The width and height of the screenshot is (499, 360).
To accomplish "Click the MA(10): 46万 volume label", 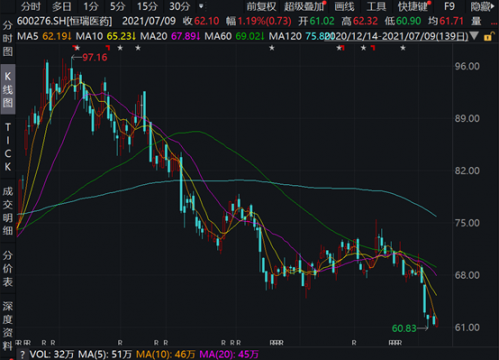I will coord(165,354).
